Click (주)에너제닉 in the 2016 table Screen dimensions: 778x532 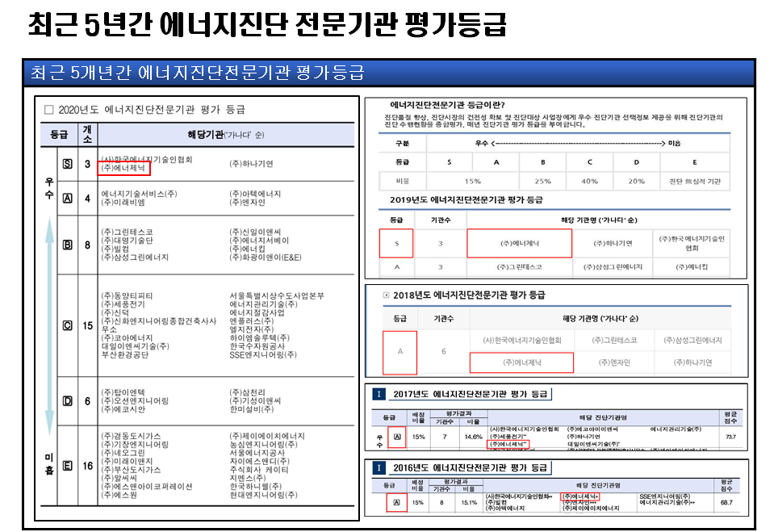580,496
